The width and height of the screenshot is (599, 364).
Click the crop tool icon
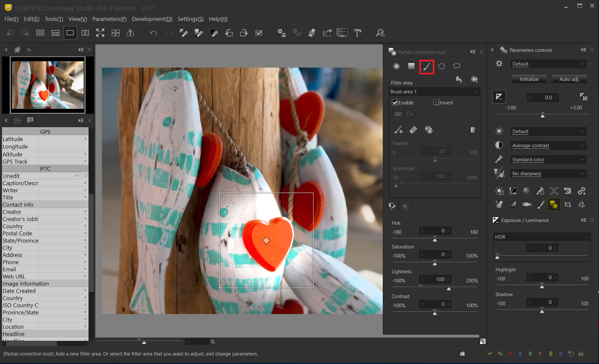[x=568, y=205]
